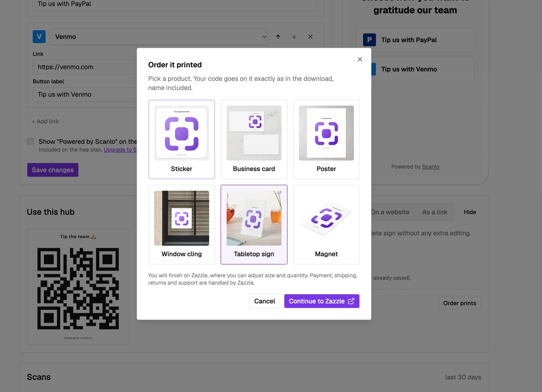Click the 'last 30 days' Scans label

click(463, 377)
